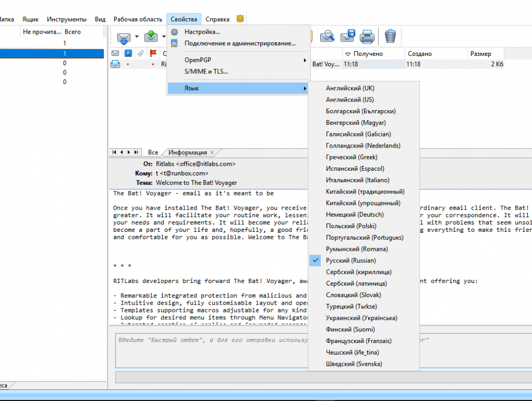Choose Китайский (упрощенный) language
This screenshot has width=532, height=401.
364,203
